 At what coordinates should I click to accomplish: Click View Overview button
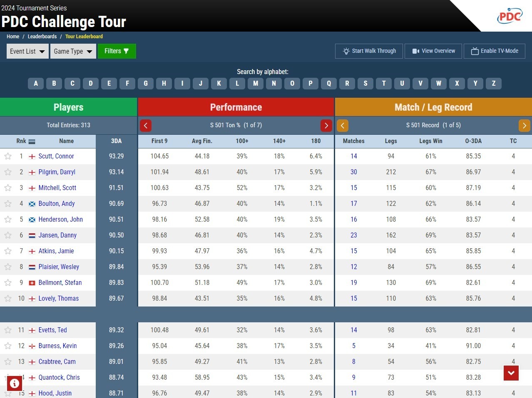coord(433,51)
